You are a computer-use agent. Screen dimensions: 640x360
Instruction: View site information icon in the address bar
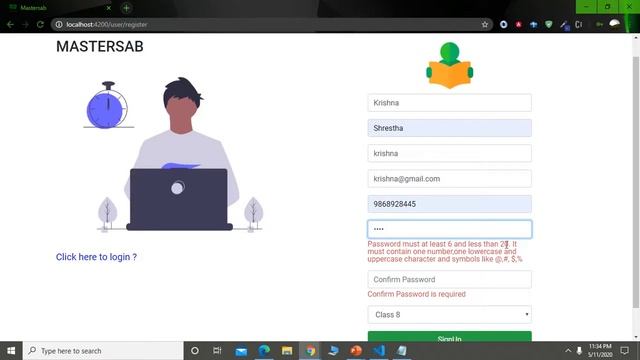59,24
